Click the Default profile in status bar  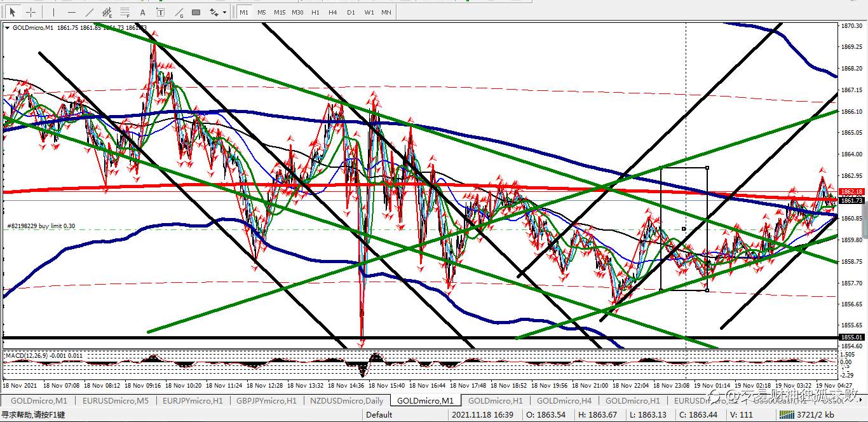(x=379, y=415)
